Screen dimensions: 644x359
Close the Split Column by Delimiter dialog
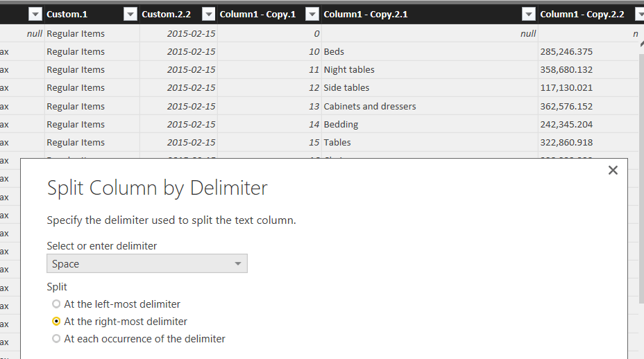point(612,170)
